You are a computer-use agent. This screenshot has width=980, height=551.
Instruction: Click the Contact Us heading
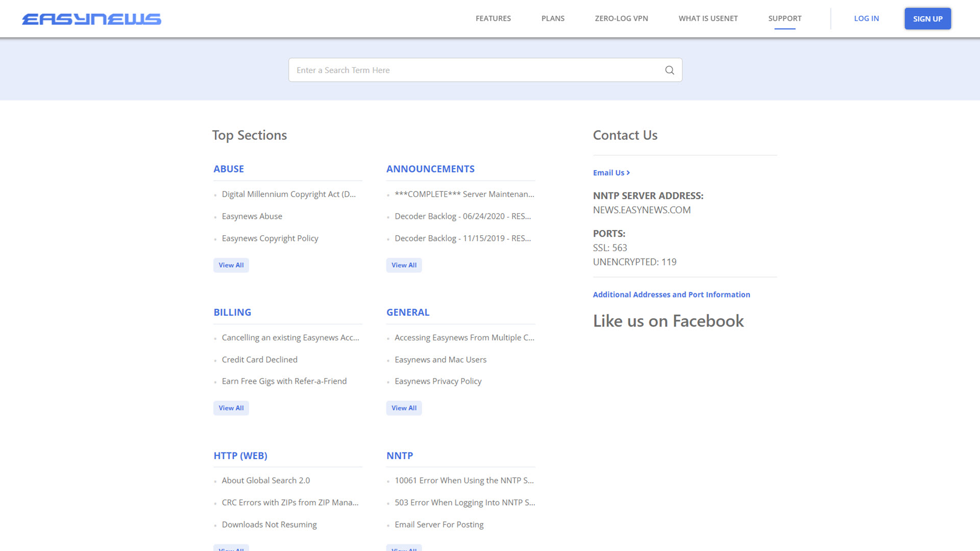625,135
